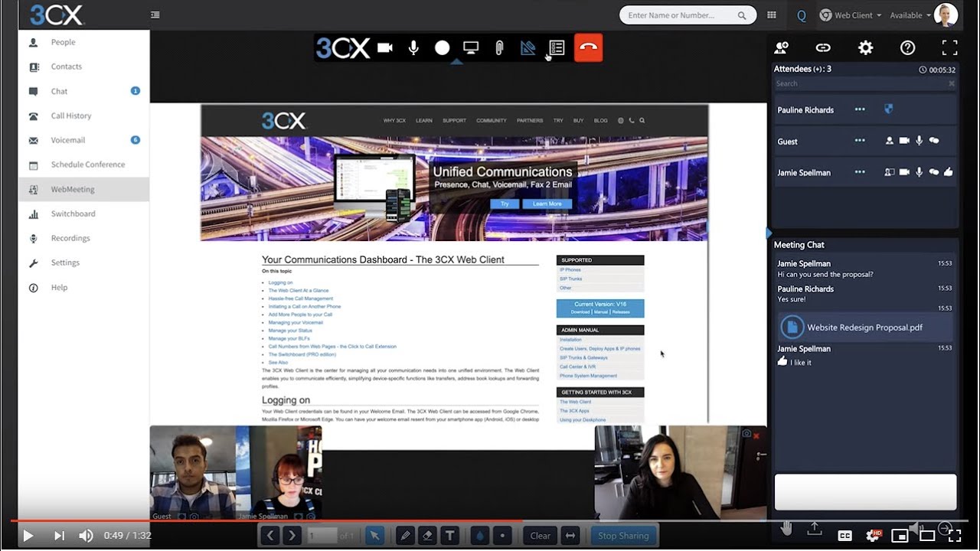Go to the next shared page arrow
Viewport: 980px width, 551px height.
(292, 536)
